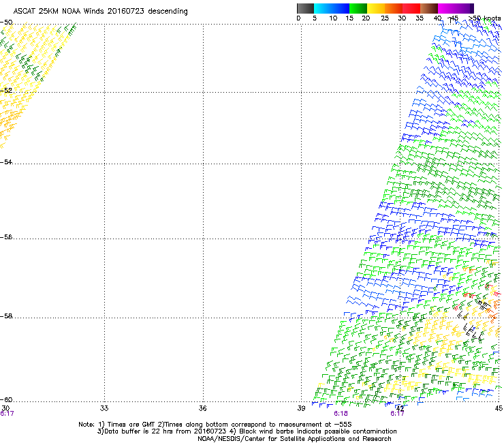The width and height of the screenshot is (504, 443).
Task: Click the latitude label '-60'
Action: click(x=6, y=400)
